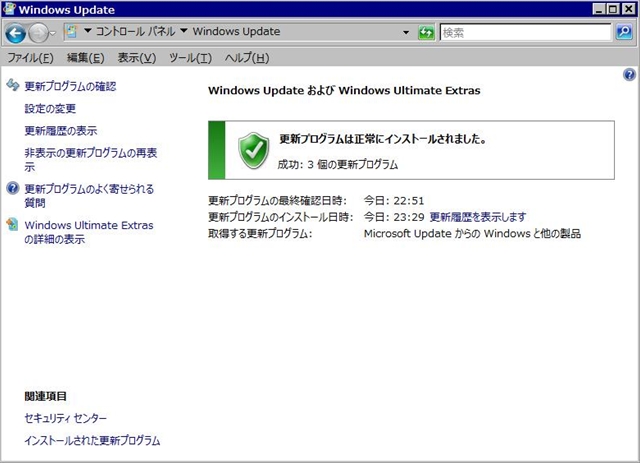This screenshot has height=463, width=640.
Task: Click the search magnifier button
Action: click(x=624, y=32)
